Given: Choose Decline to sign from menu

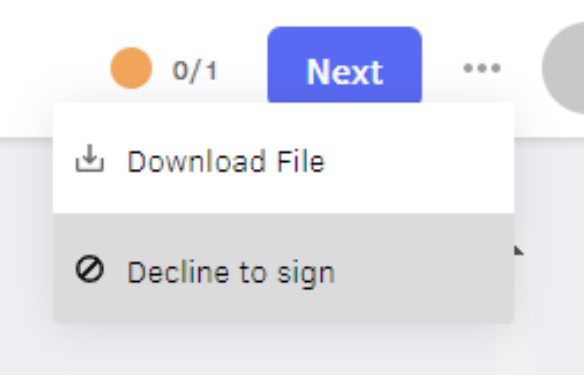Looking at the screenshot, I should tap(283, 268).
